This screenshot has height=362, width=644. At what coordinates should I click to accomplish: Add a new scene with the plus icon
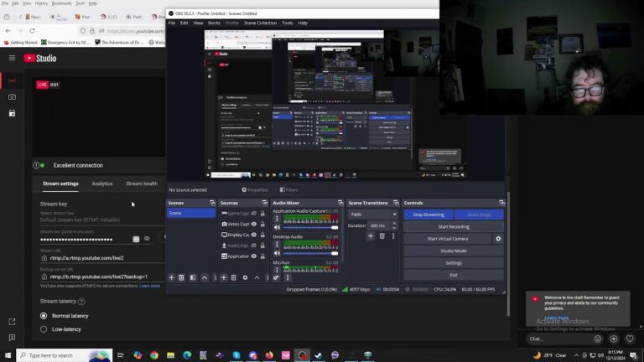click(x=171, y=278)
